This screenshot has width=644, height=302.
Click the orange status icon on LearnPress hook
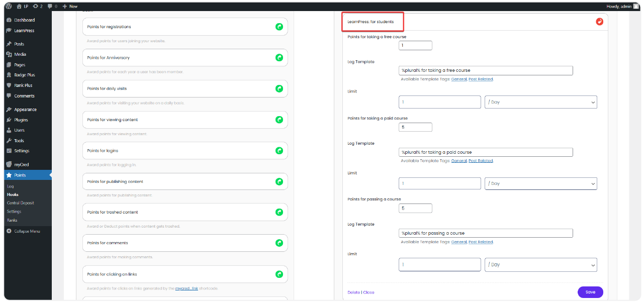pyautogui.click(x=600, y=22)
